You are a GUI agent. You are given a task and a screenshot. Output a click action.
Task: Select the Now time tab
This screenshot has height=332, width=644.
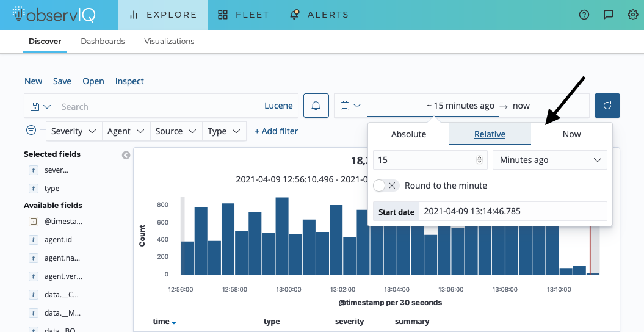(572, 134)
